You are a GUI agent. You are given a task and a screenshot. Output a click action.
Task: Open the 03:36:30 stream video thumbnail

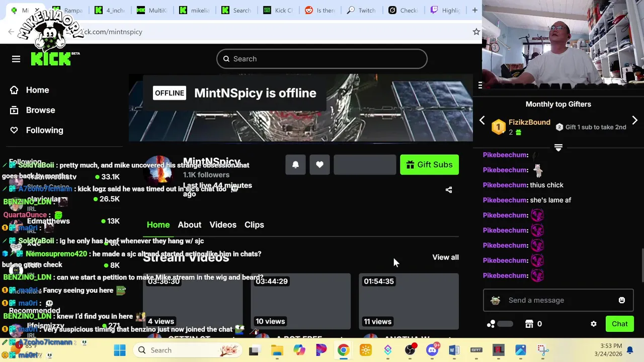point(193,301)
